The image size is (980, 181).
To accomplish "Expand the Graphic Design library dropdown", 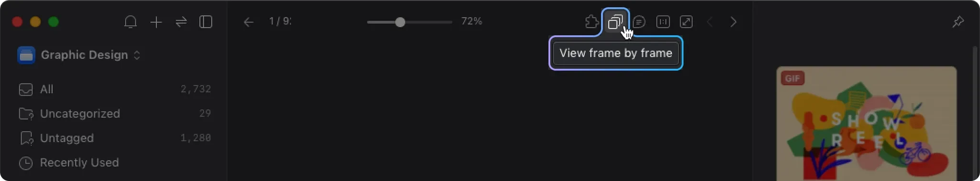I will tap(79, 55).
